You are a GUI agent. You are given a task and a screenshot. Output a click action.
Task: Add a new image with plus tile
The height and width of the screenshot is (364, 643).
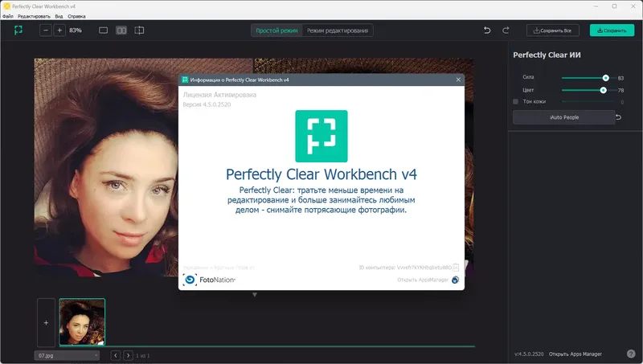click(x=46, y=322)
